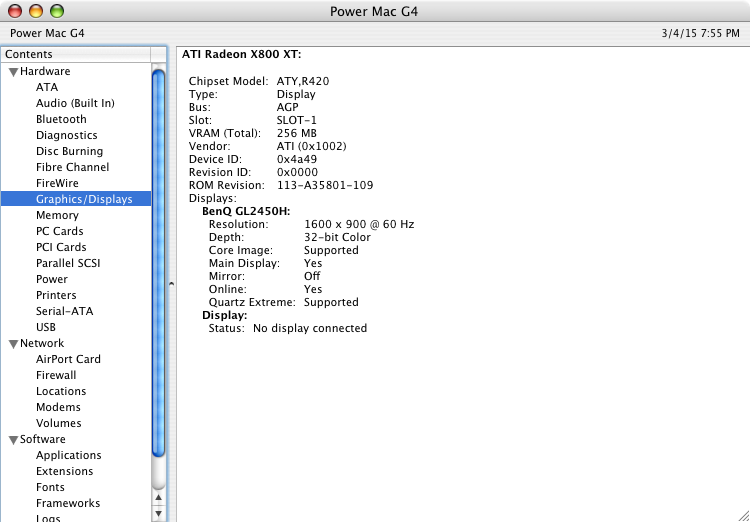Viewport: 750px width, 522px height.
Task: Click the ATY,R420 chipset value
Action: [x=303, y=81]
